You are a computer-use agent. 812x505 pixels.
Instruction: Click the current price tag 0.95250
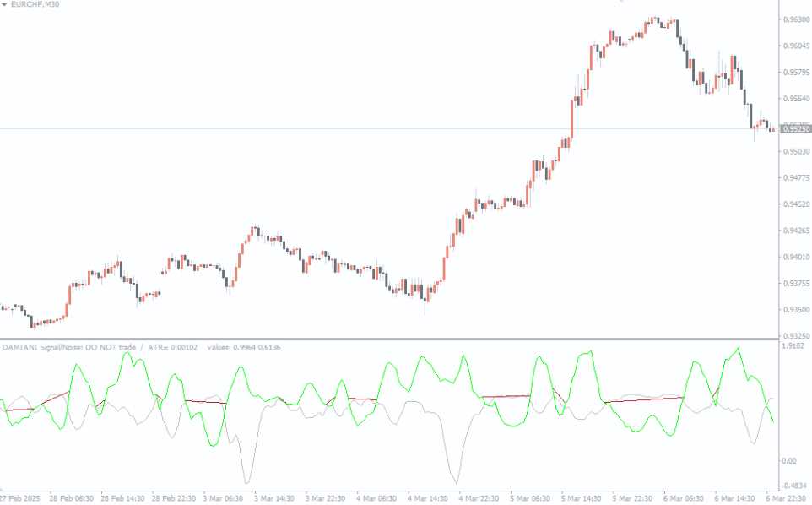(x=796, y=129)
